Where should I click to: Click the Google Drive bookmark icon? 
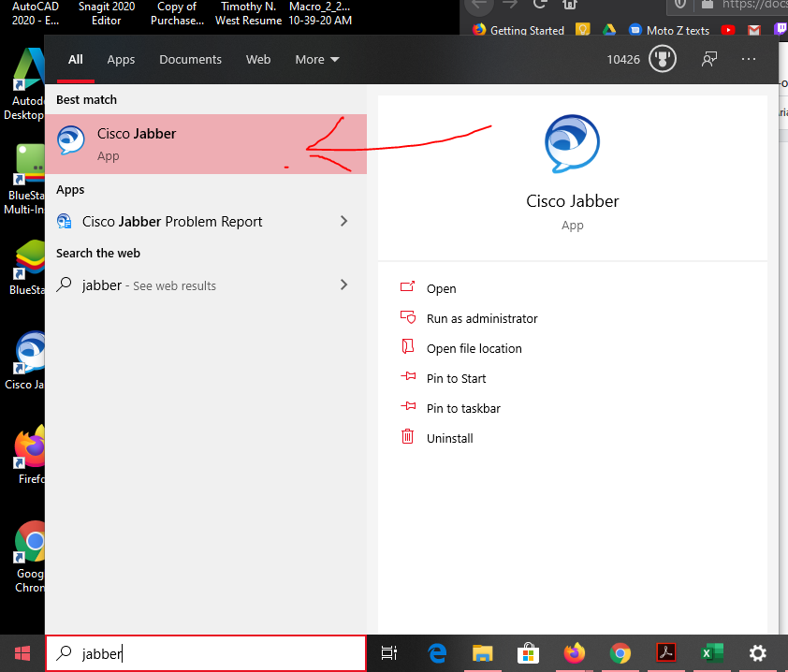pos(609,30)
